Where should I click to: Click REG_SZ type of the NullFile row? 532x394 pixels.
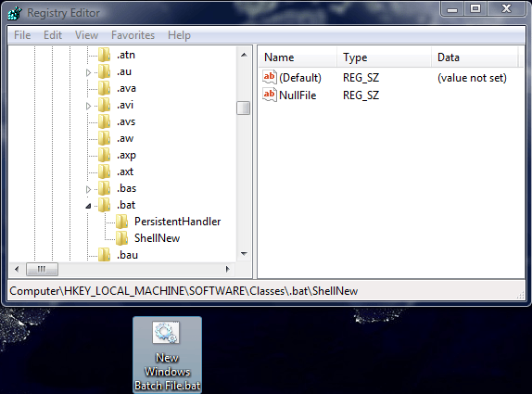pyautogui.click(x=361, y=95)
